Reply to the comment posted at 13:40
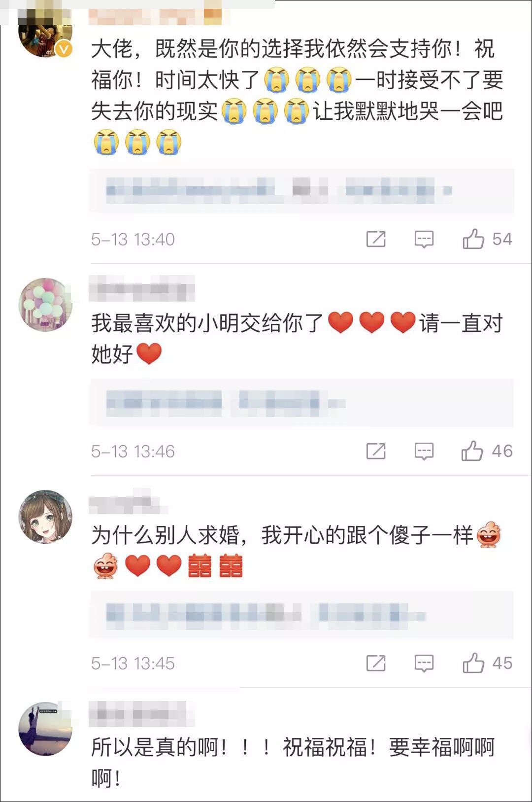 point(424,240)
